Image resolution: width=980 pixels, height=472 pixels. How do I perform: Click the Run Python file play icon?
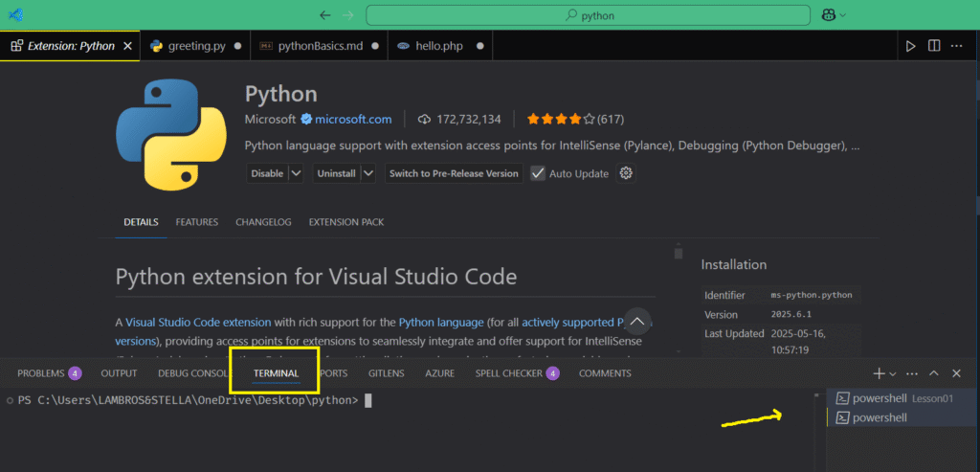[x=910, y=46]
